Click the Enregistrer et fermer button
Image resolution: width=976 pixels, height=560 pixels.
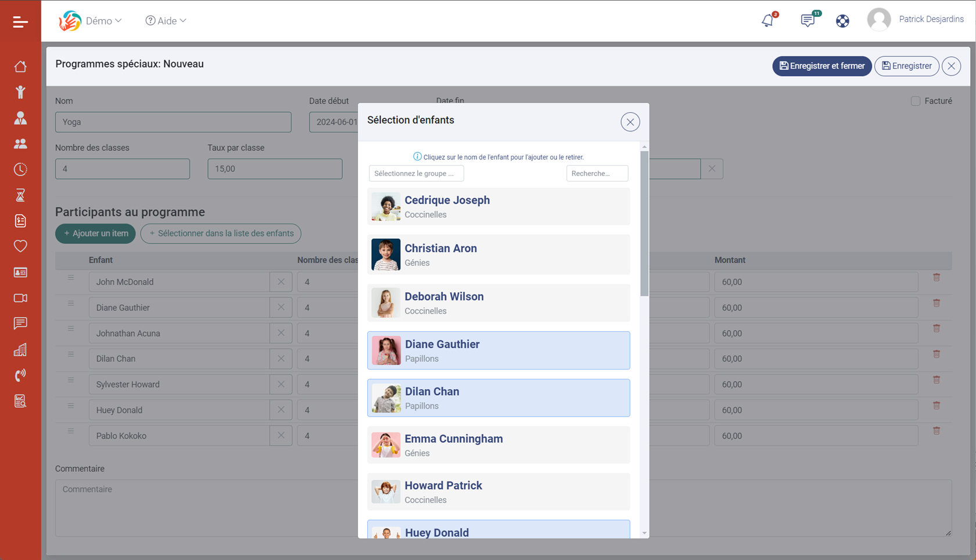[821, 66]
